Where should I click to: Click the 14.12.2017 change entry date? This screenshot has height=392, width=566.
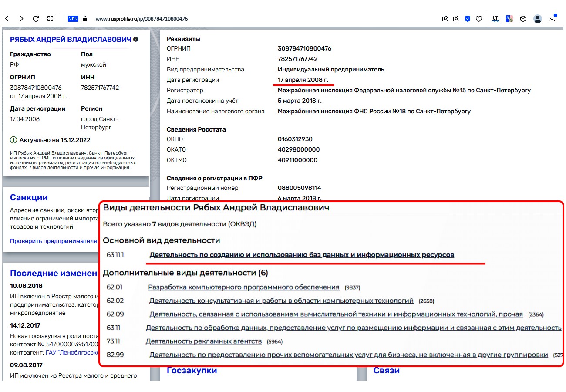click(x=26, y=325)
